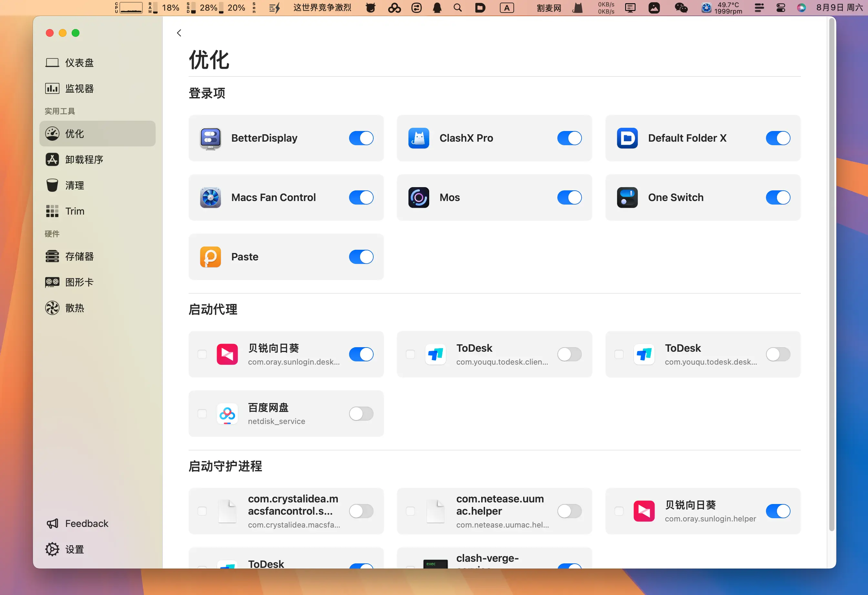
Task: Click the BetterDisplay app icon
Action: coord(210,138)
